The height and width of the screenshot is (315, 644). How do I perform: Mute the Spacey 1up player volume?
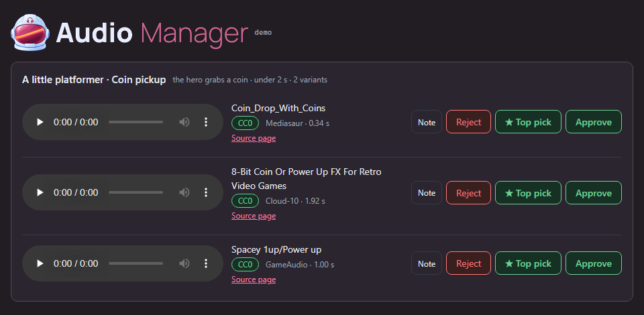[x=184, y=263]
